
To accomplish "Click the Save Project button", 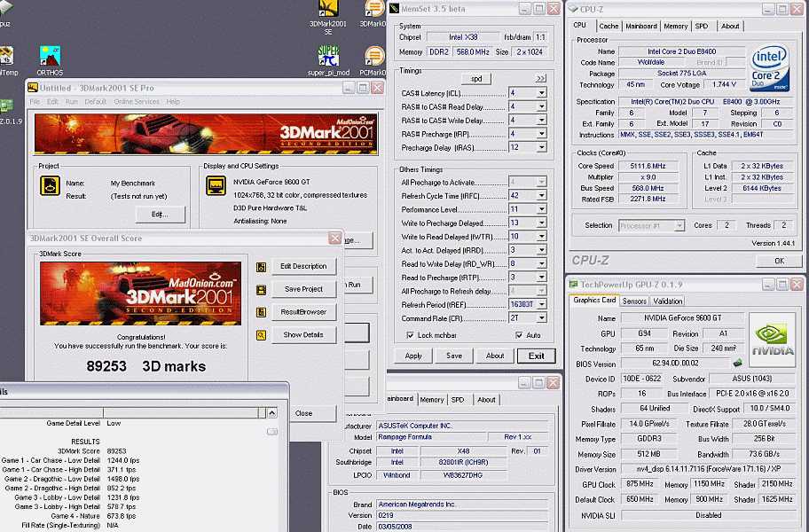I will pyautogui.click(x=303, y=289).
